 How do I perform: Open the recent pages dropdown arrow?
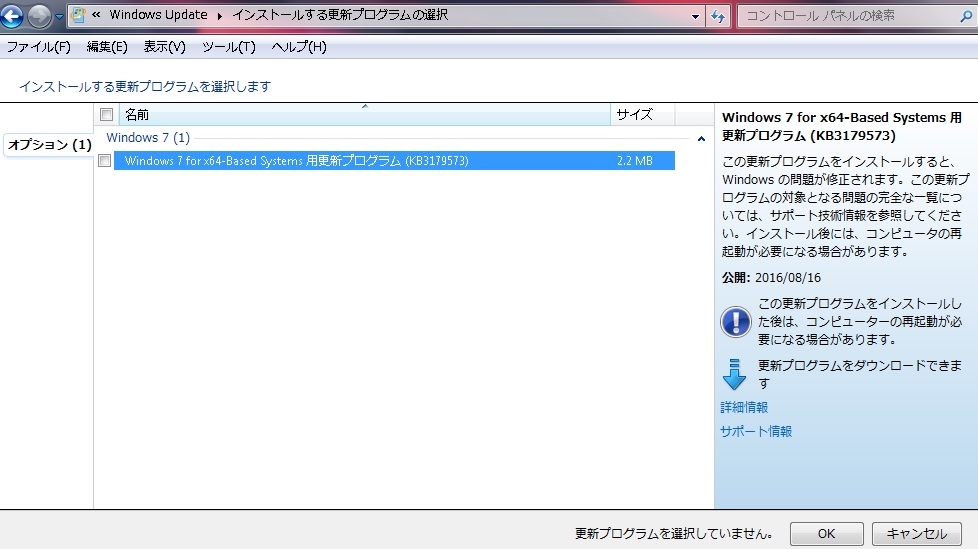coord(59,16)
